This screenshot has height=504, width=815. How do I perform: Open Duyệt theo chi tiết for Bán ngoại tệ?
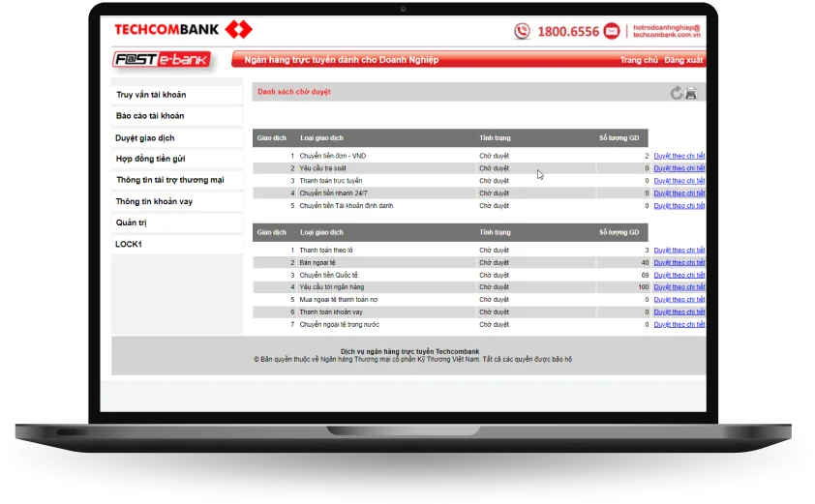click(x=679, y=262)
